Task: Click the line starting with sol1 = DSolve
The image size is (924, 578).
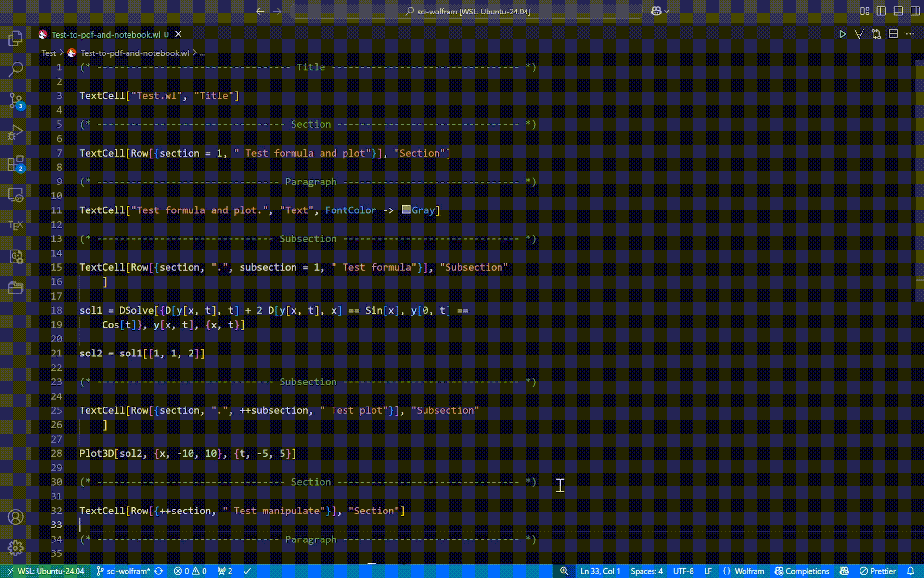Action: pos(274,310)
